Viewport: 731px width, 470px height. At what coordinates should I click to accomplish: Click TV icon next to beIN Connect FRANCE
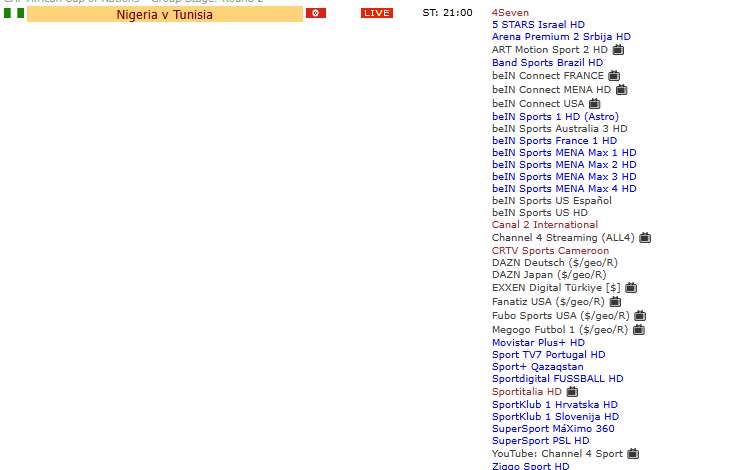pos(614,75)
